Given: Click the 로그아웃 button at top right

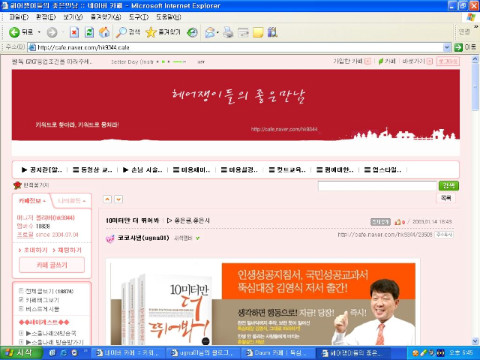Looking at the screenshot, I should 448,61.
